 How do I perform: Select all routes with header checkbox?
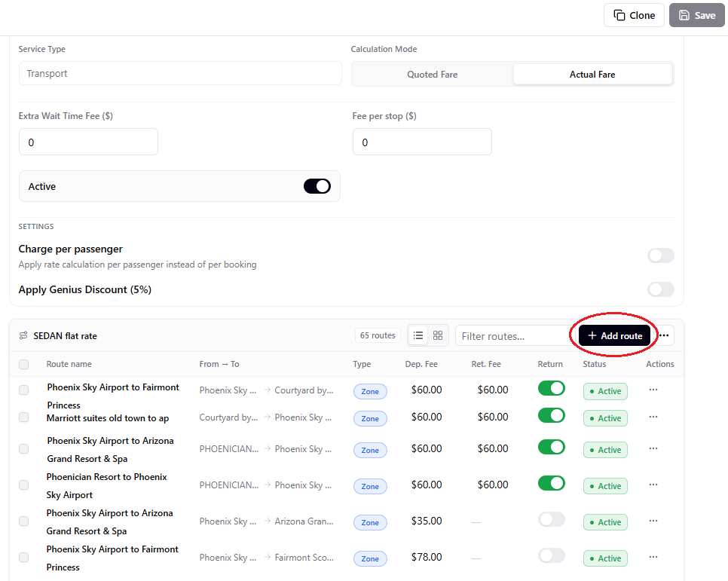23,364
